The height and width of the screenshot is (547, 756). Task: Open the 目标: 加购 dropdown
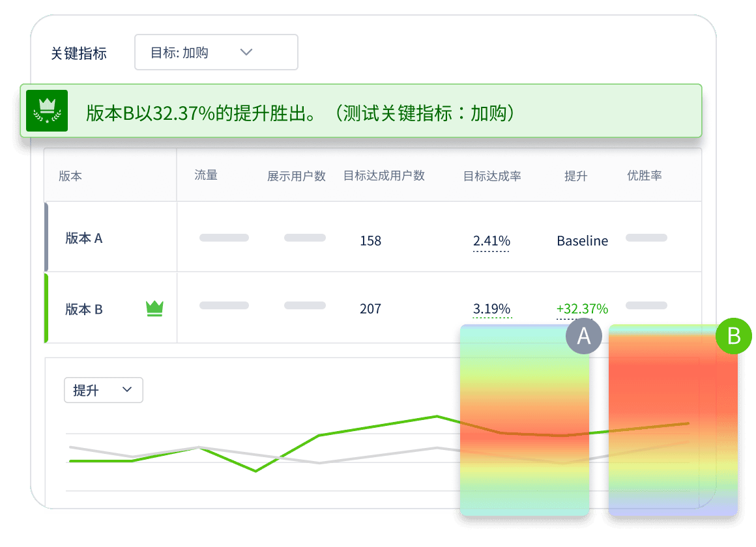216,52
